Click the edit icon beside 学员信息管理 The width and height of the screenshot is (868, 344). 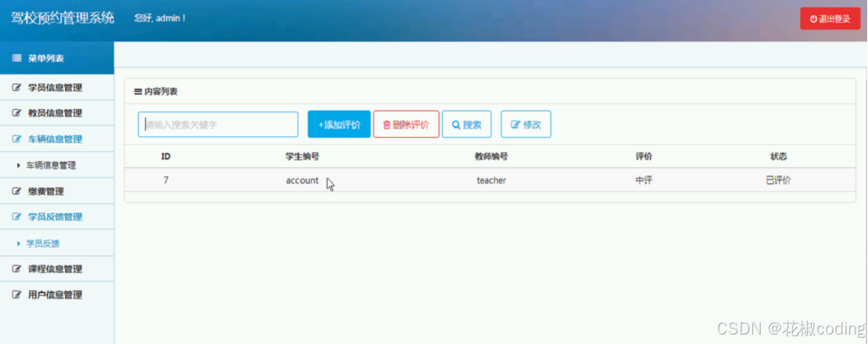tap(16, 88)
